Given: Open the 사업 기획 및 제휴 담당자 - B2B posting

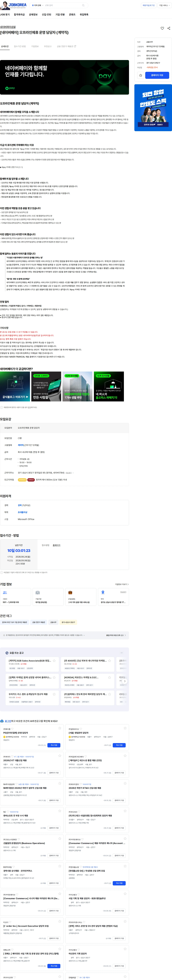Looking at the screenshot, I should coord(87,898).
